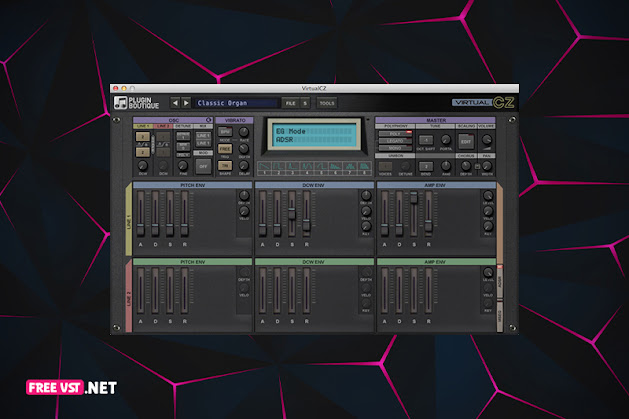Click Line 1 Amp Env Sustain slider
The width and height of the screenshot is (629, 419).
click(x=414, y=213)
